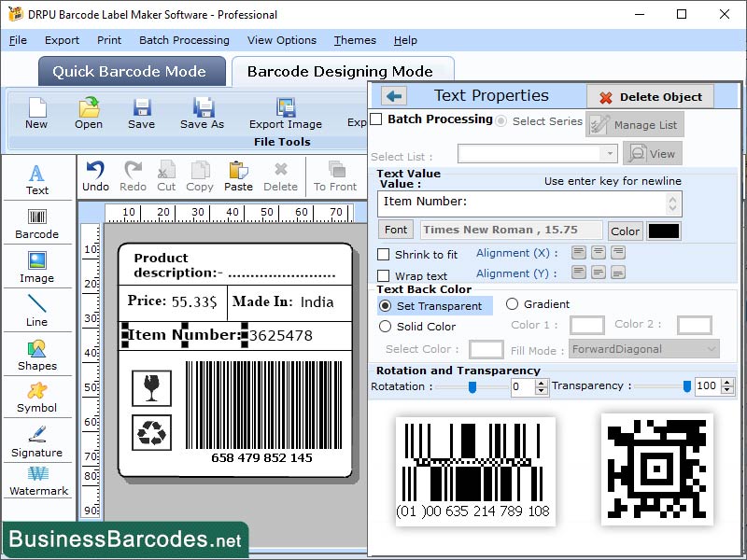Screen dimensions: 747x560
Task: Select the Barcode tool
Action: coord(37,221)
